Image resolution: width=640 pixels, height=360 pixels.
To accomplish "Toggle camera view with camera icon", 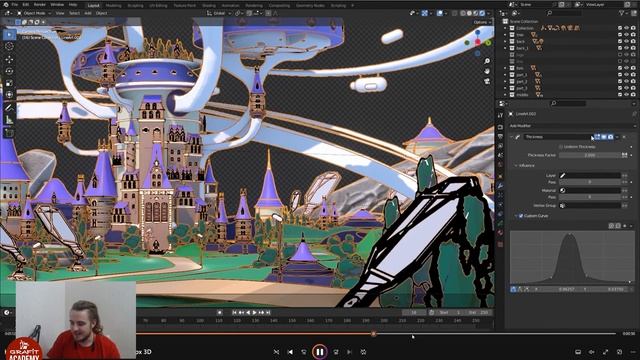I will coord(487,81).
